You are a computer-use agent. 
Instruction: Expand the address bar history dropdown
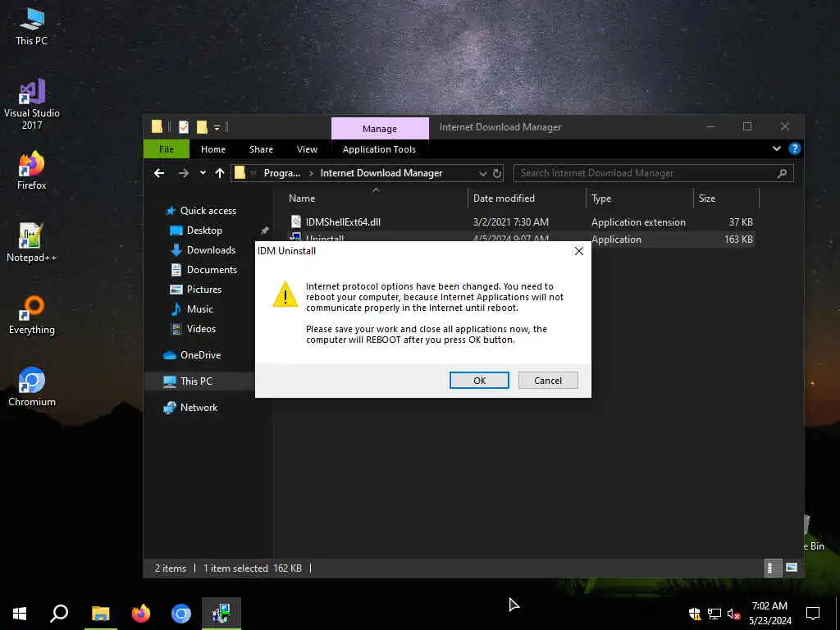pos(482,174)
